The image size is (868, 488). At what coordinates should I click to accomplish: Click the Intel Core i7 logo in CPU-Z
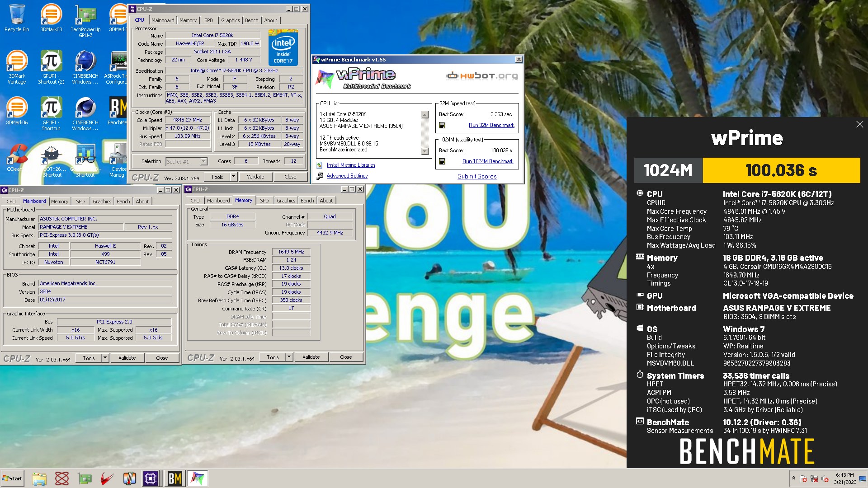point(283,47)
